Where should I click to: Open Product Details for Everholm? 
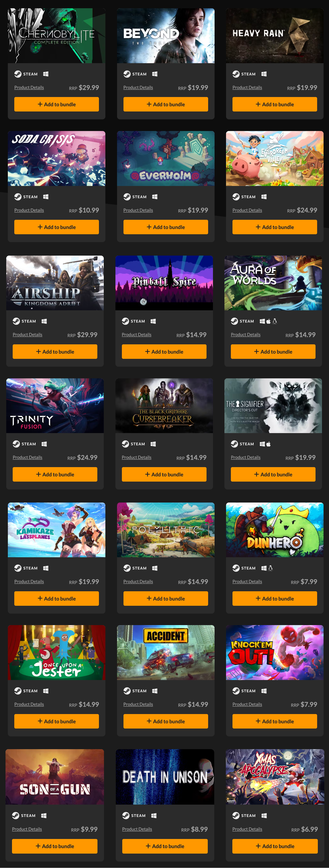(138, 210)
